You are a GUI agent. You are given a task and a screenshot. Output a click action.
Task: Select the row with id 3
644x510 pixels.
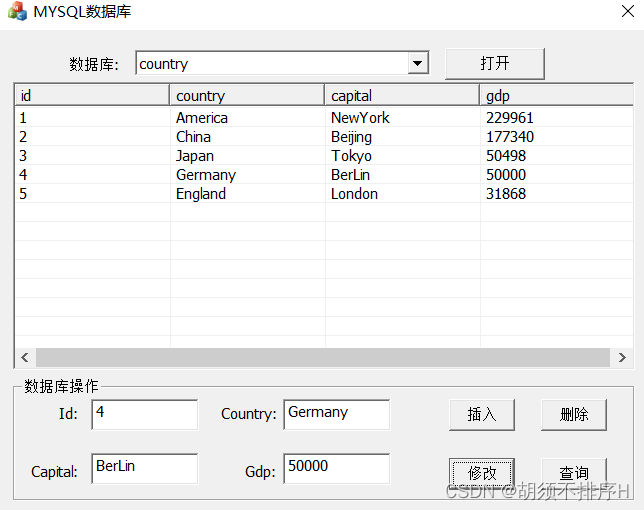click(324, 156)
